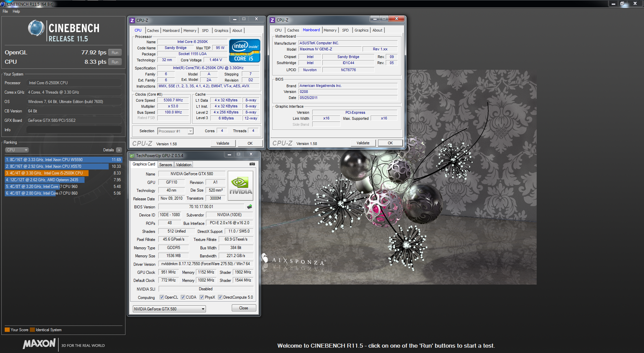Image resolution: width=644 pixels, height=353 pixels.
Task: Click the NVIDIA logo in GPU-Z
Action: click(240, 186)
